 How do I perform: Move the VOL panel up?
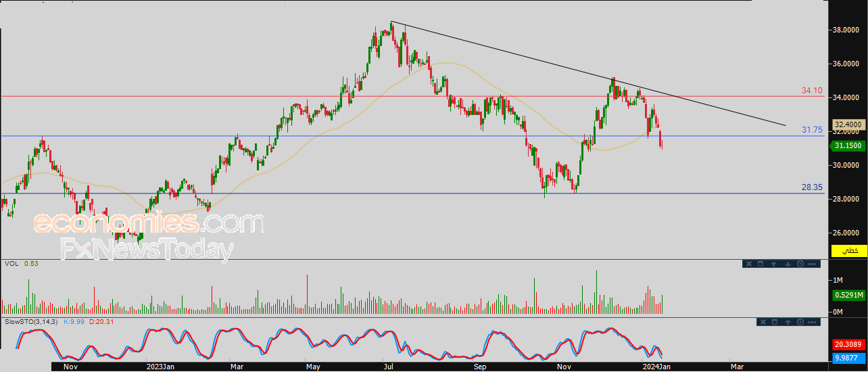(773, 264)
